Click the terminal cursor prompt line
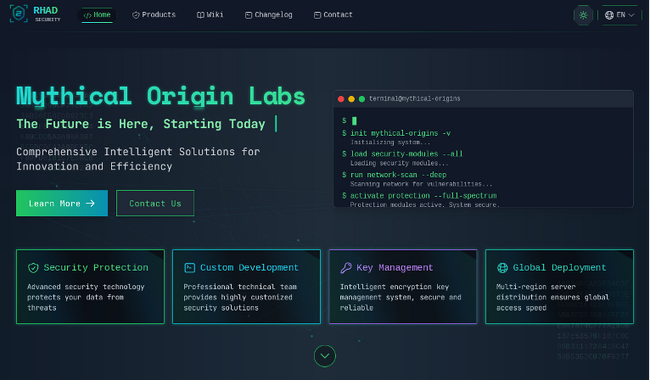Viewport: 650px width, 381px height. coord(349,121)
